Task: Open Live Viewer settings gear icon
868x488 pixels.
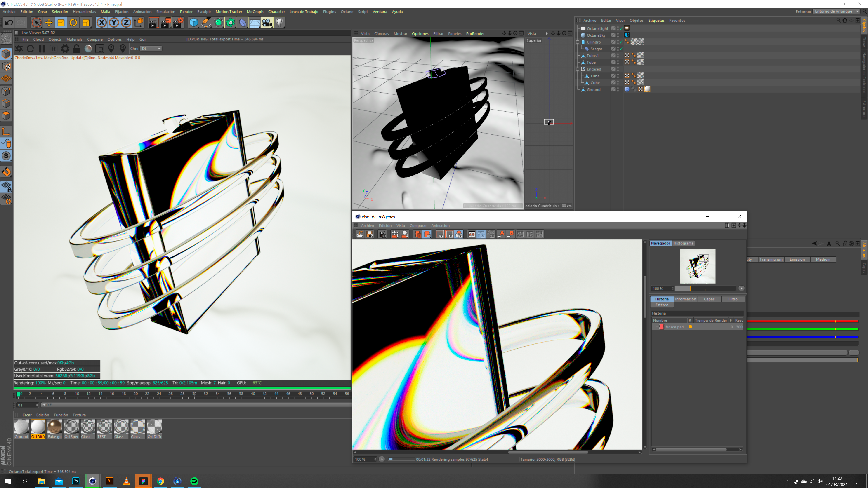Action: (65, 49)
